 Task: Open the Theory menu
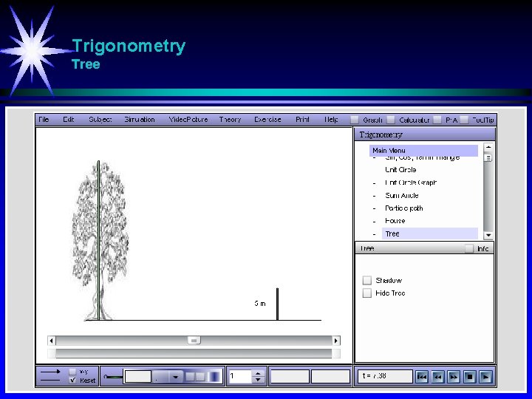(x=230, y=120)
